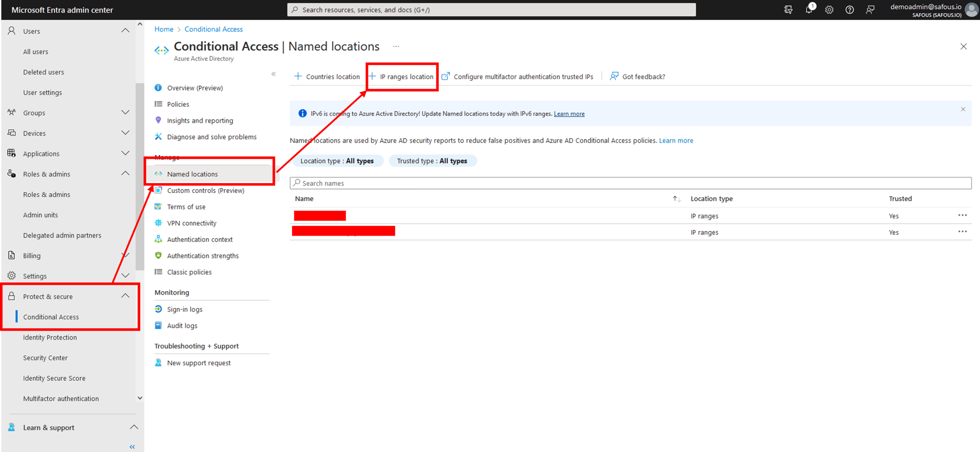Open the Location type All types filter

338,160
